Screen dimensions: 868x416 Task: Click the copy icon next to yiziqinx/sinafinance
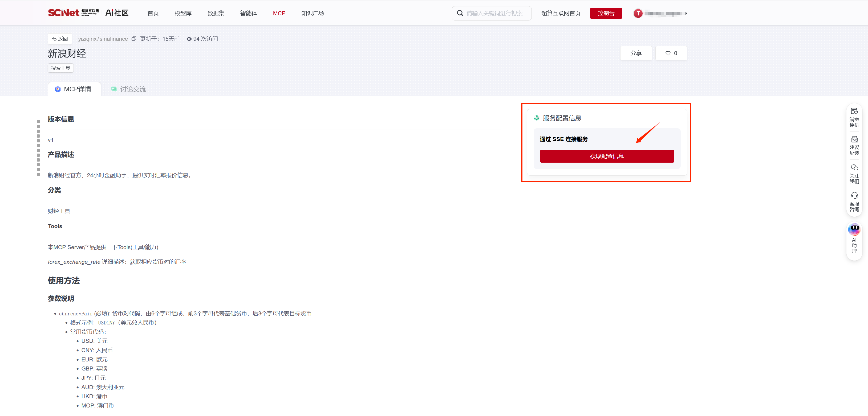pyautogui.click(x=134, y=39)
